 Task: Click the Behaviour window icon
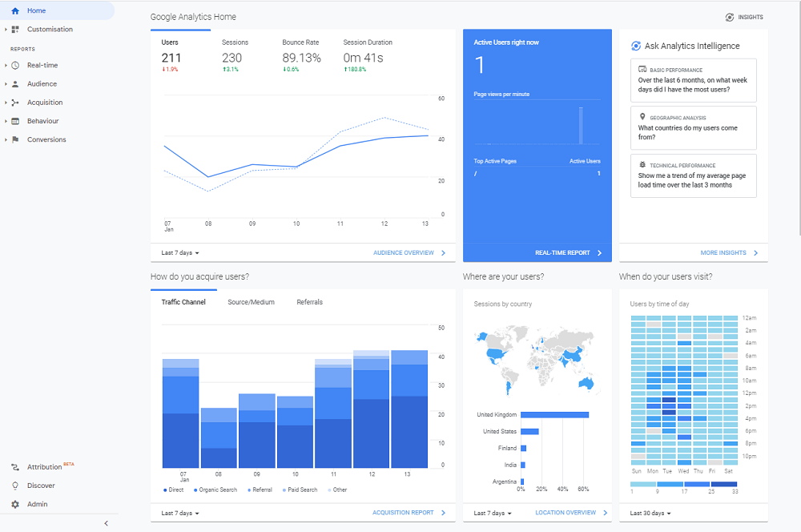point(15,121)
